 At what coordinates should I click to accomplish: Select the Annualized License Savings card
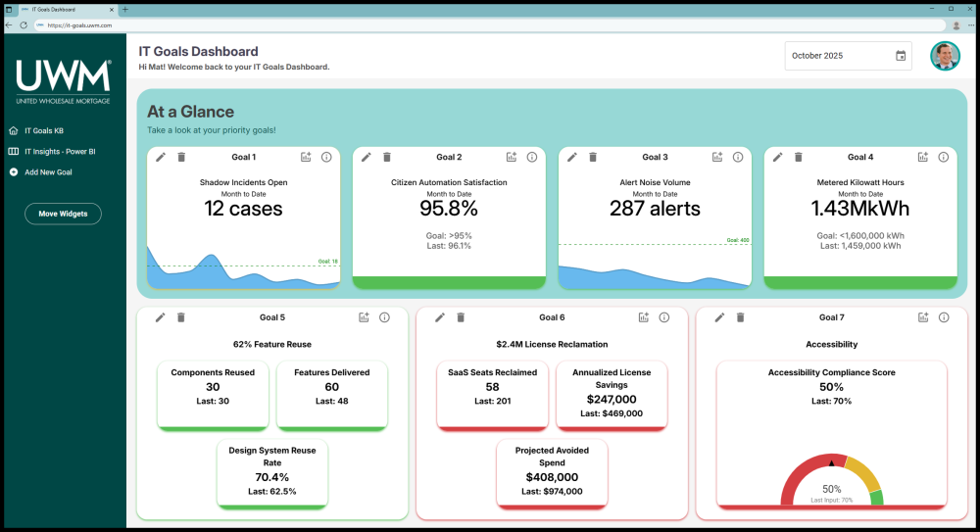click(612, 395)
